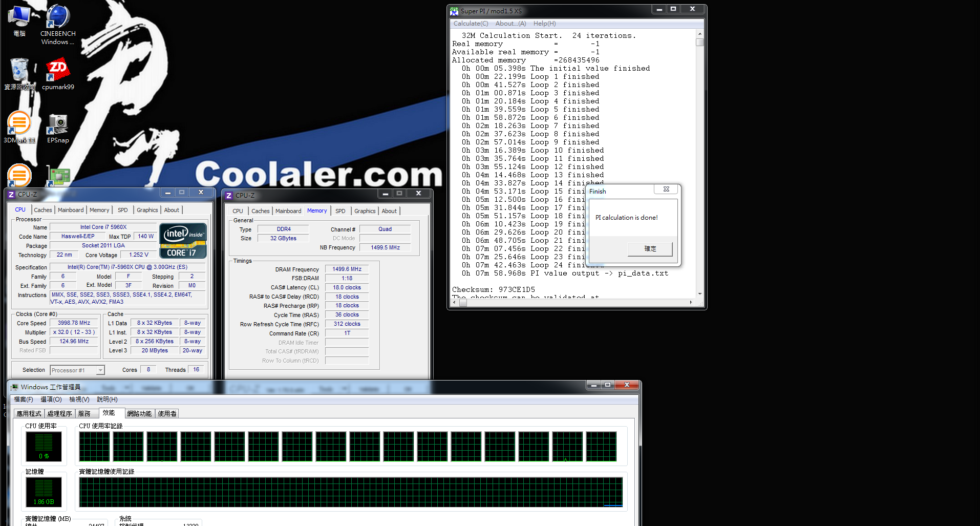Click the Size 32 GBytes memory value

point(283,239)
